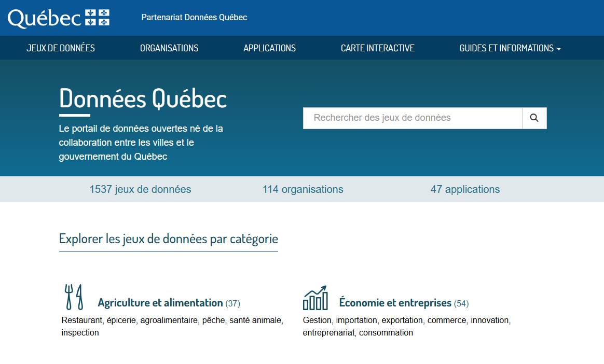Open the Applications navigation item
Screen dimensions: 604x364
(x=269, y=48)
